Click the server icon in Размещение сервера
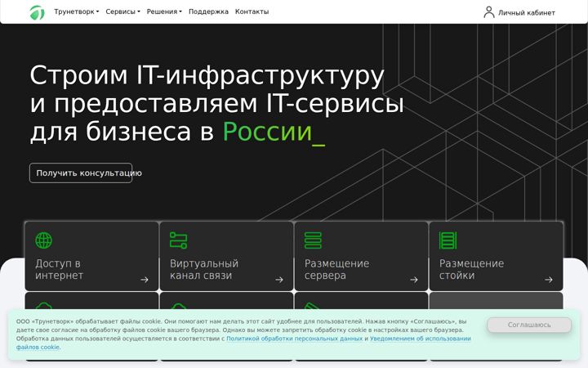This screenshot has width=588, height=368. (x=313, y=240)
